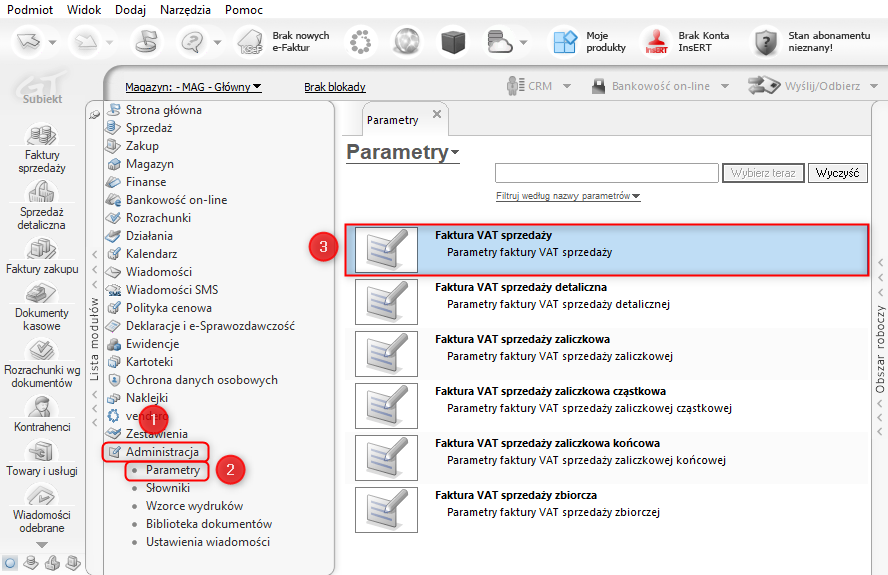The width and height of the screenshot is (888, 575).
Task: Click the Wybierz teraz button
Action: tap(763, 173)
